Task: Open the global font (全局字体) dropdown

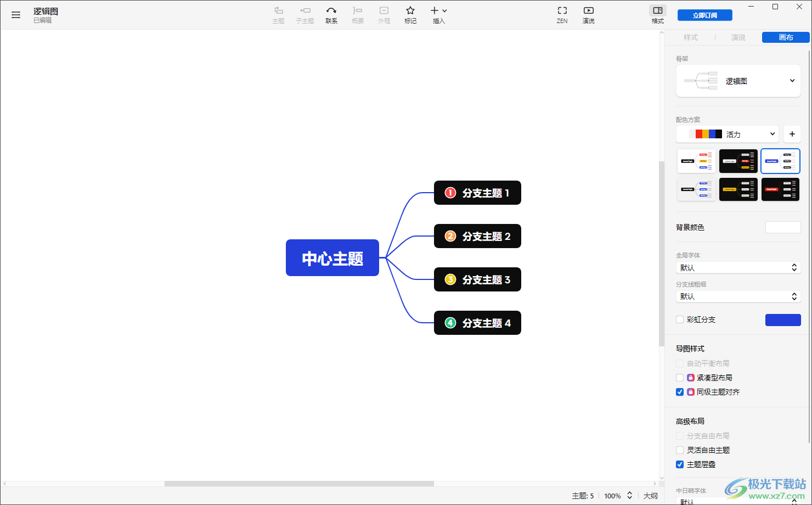Action: [738, 268]
